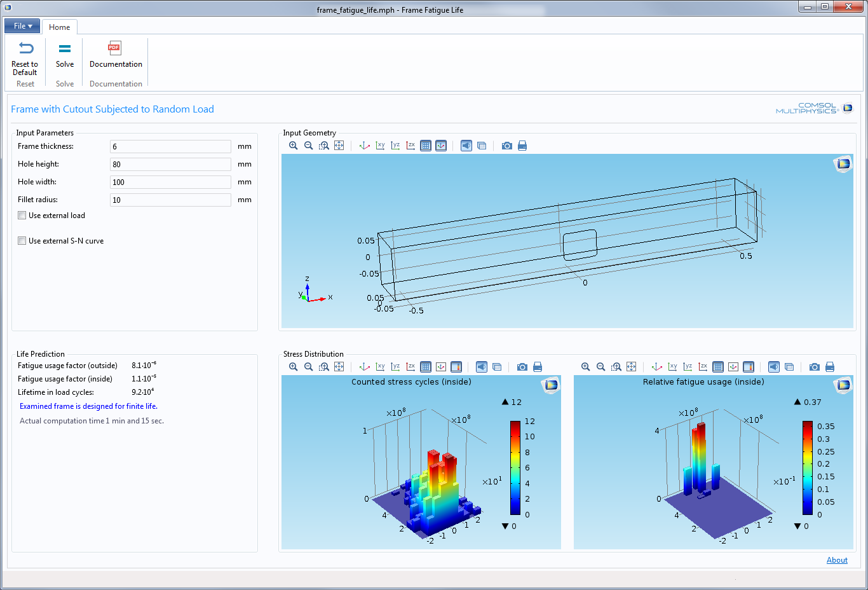The width and height of the screenshot is (868, 590).
Task: Open the About link
Action: [837, 560]
